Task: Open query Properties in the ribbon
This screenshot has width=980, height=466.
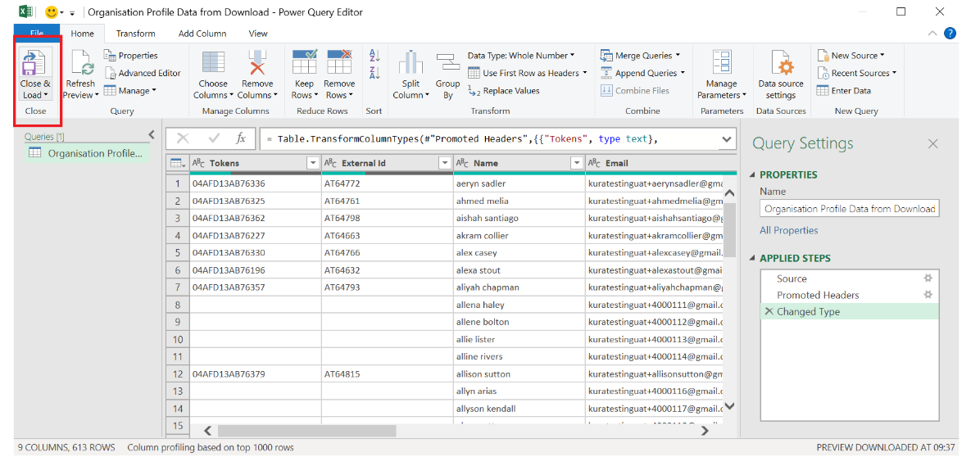Action: pos(131,56)
